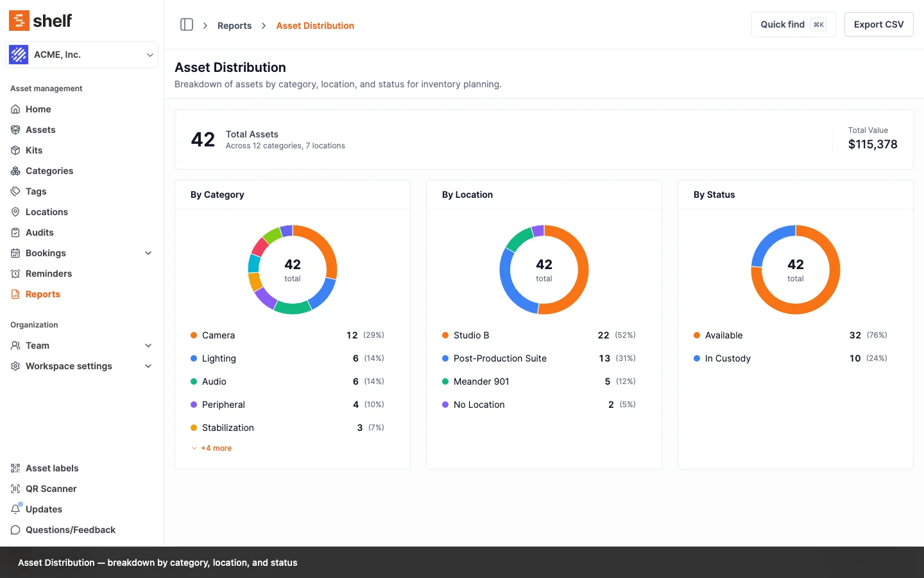Open the Assets menu item
The height and width of the screenshot is (578, 924).
click(x=40, y=130)
